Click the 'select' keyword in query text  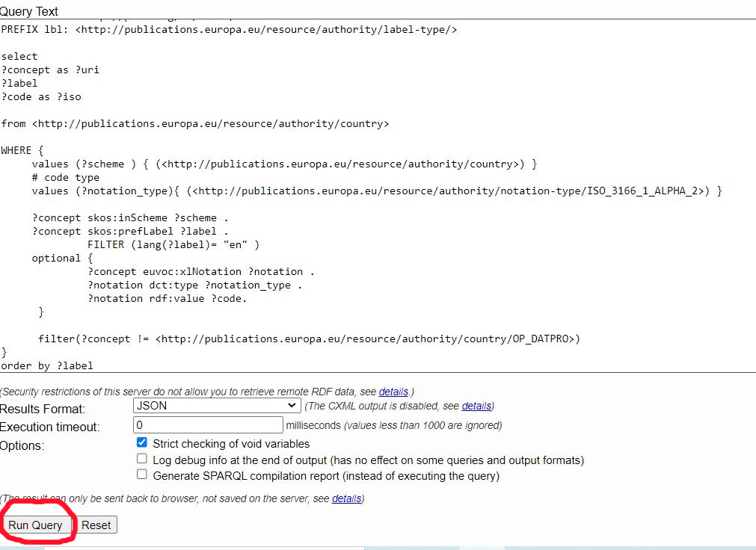[x=19, y=56]
